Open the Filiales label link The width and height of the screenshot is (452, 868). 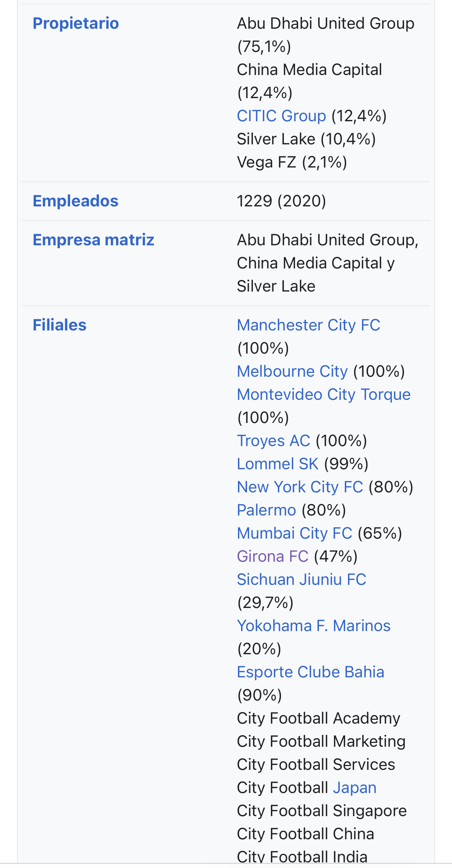pos(60,325)
